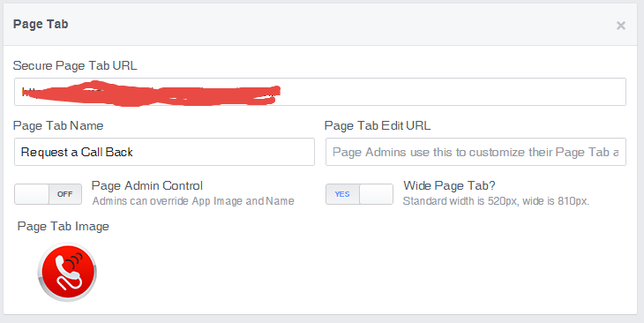Click the Secure Page Tab URL field
The height and width of the screenshot is (323, 644).
click(x=320, y=92)
